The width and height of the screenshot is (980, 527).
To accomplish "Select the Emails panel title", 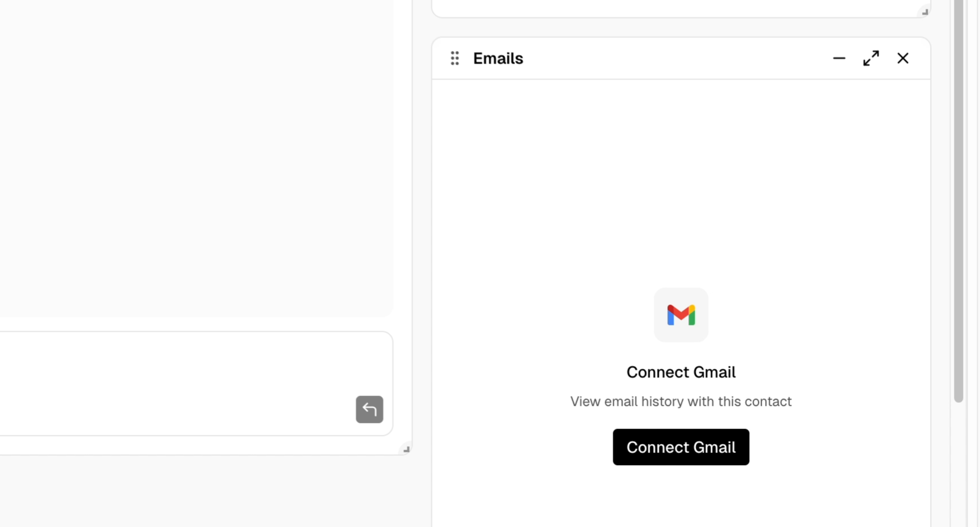I will [498, 58].
